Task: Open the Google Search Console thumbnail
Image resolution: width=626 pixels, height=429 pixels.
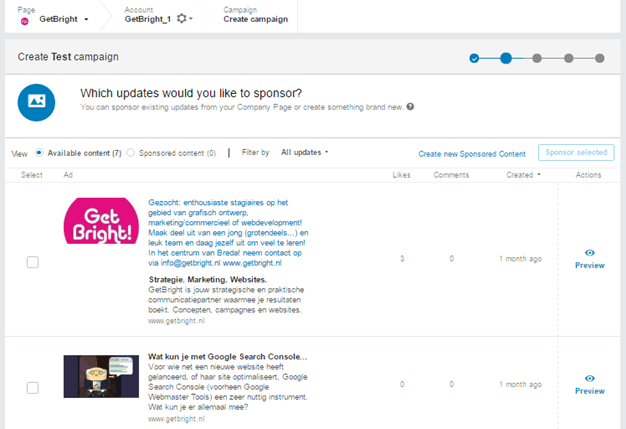Action: [101, 376]
